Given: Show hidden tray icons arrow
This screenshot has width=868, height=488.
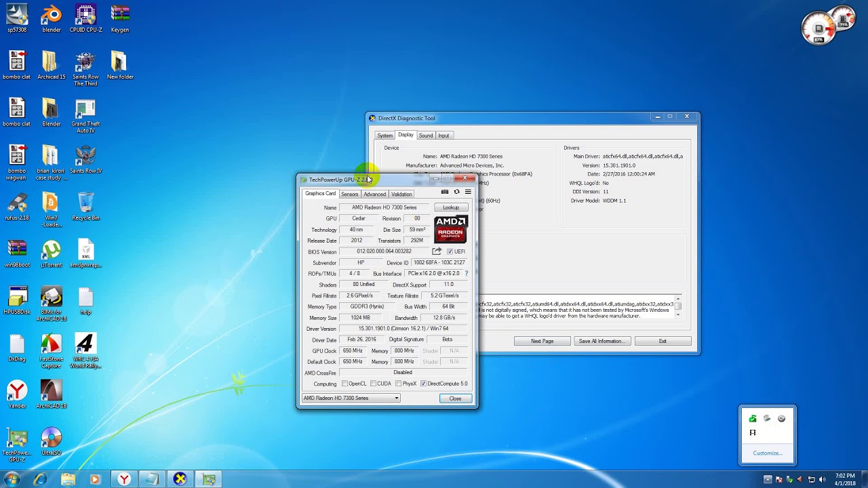Looking at the screenshot, I should (x=768, y=480).
